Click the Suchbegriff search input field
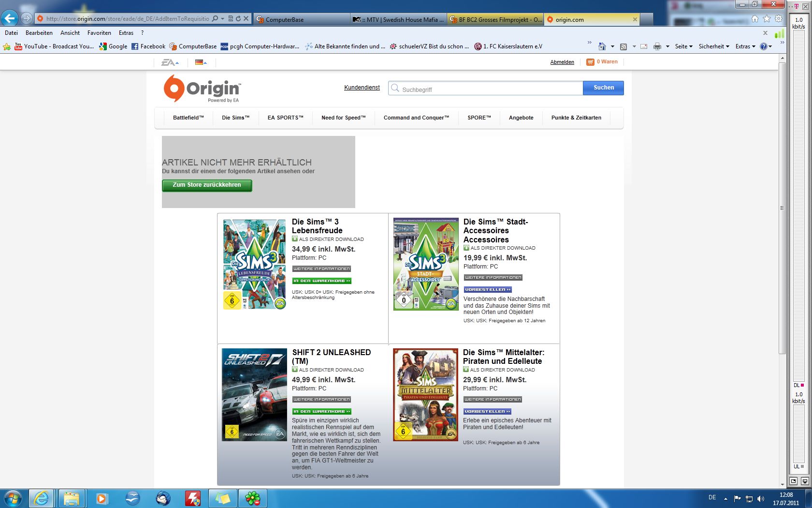Viewport: 812px width, 508px height. point(486,88)
